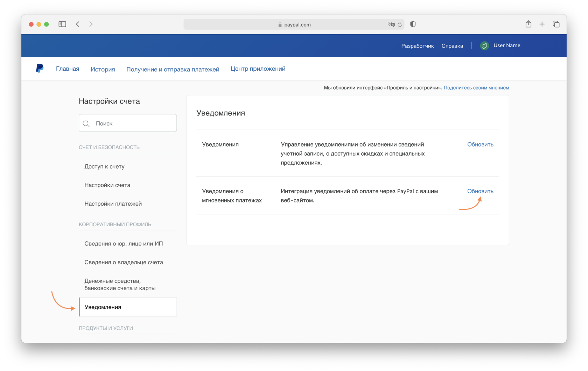The width and height of the screenshot is (588, 371).
Task: Click the Управление уведомлениями description text
Action: coord(352,154)
